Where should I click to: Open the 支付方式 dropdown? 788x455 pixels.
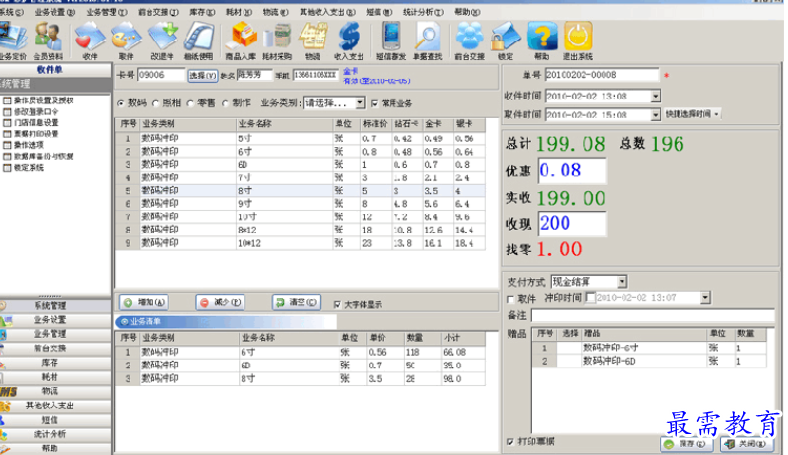pos(622,282)
